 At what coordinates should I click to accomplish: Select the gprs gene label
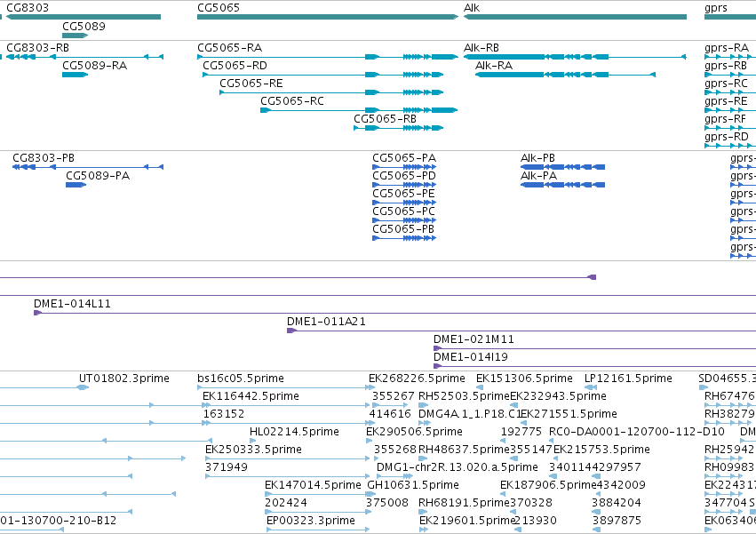[716, 8]
